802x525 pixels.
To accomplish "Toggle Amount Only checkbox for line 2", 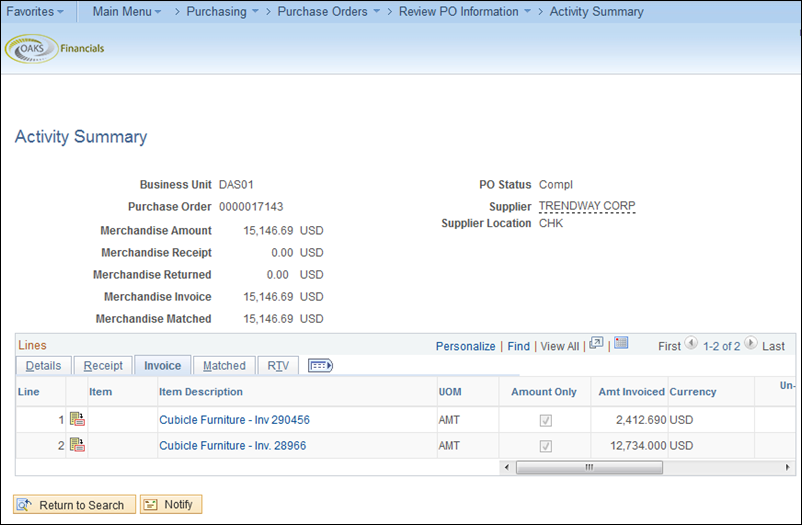I will pyautogui.click(x=545, y=446).
